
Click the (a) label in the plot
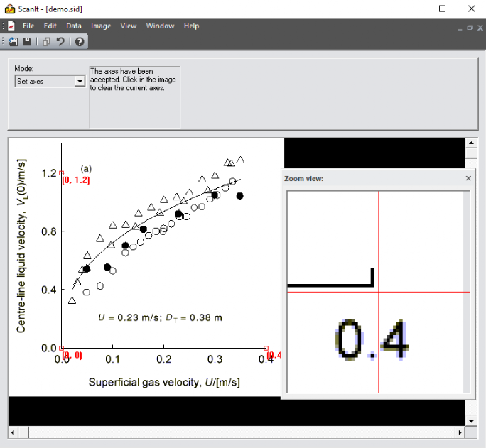pos(86,169)
